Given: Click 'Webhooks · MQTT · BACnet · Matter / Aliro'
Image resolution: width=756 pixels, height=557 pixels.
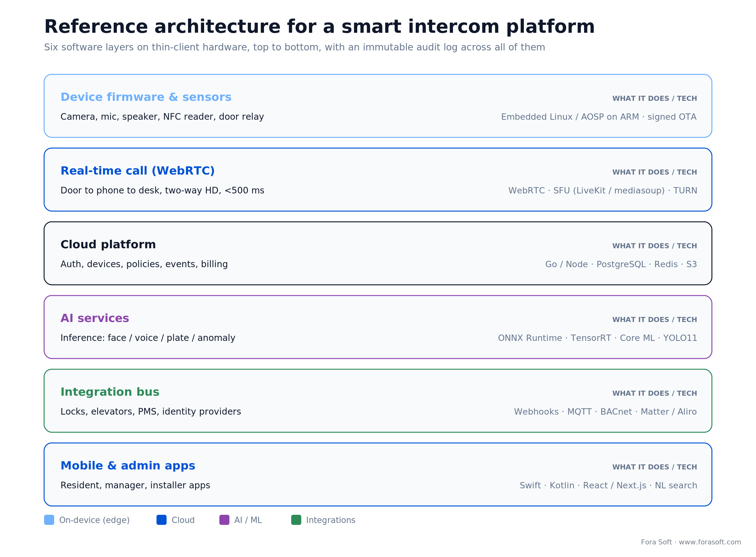Looking at the screenshot, I should click(x=605, y=412).
